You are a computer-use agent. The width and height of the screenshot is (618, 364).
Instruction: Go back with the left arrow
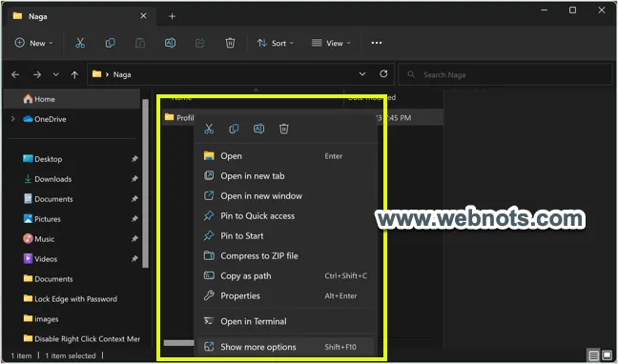(15, 74)
